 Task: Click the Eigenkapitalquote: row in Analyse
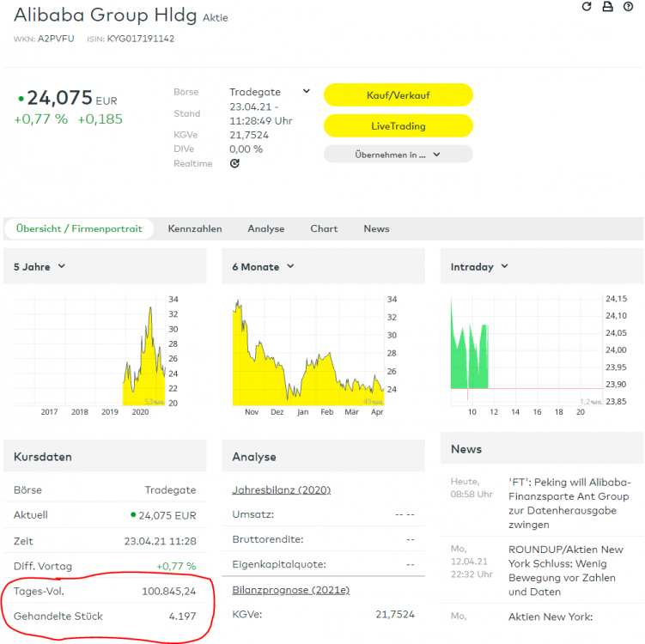(323, 564)
